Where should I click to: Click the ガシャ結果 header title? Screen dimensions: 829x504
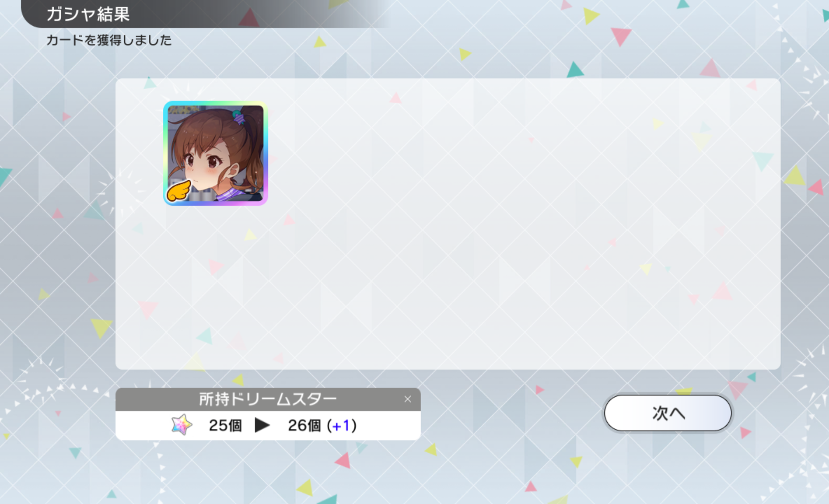pyautogui.click(x=88, y=14)
